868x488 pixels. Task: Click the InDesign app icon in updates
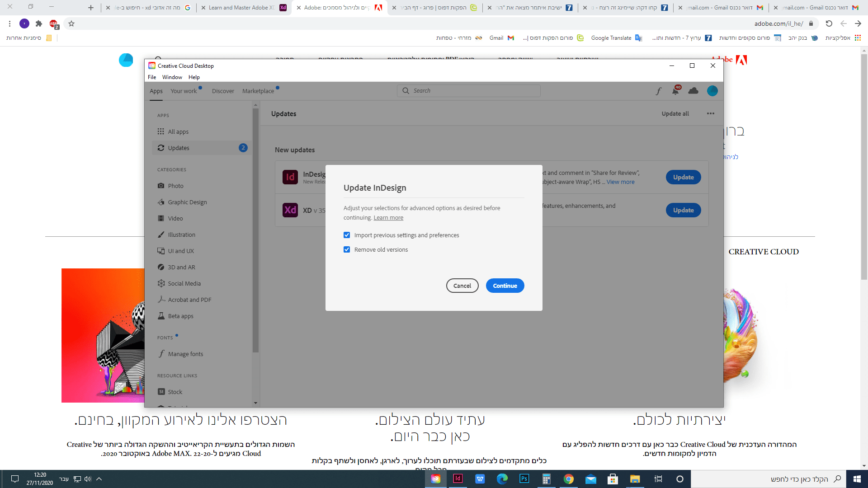290,177
